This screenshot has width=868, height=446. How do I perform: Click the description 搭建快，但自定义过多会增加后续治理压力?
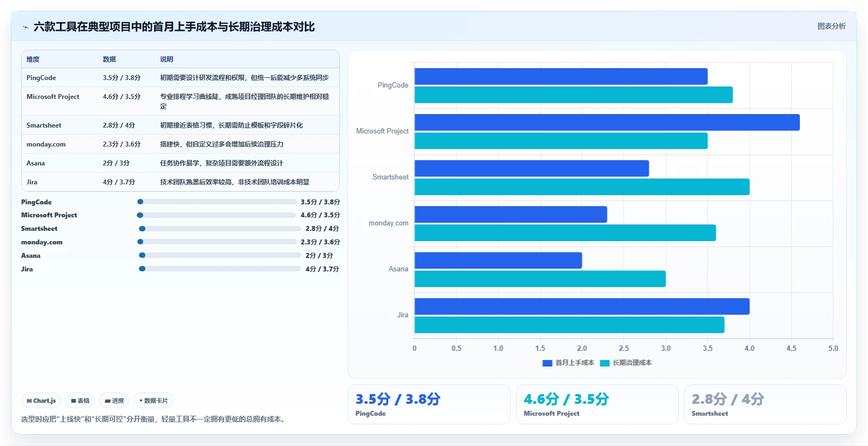222,144
